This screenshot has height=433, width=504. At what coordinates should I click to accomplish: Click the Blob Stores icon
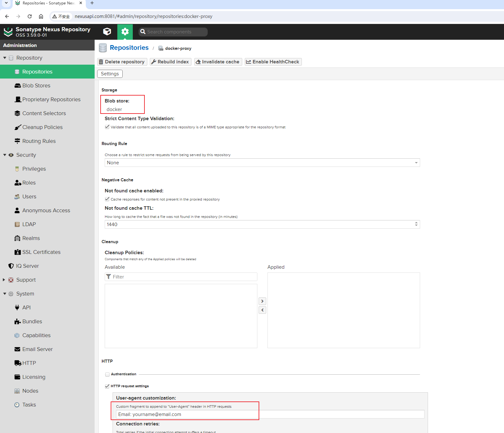(x=18, y=86)
